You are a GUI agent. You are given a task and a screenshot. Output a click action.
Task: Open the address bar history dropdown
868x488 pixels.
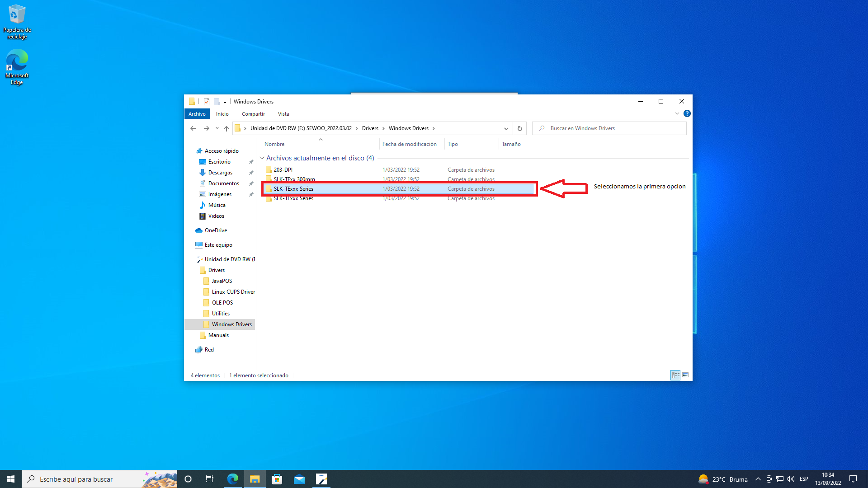point(506,128)
